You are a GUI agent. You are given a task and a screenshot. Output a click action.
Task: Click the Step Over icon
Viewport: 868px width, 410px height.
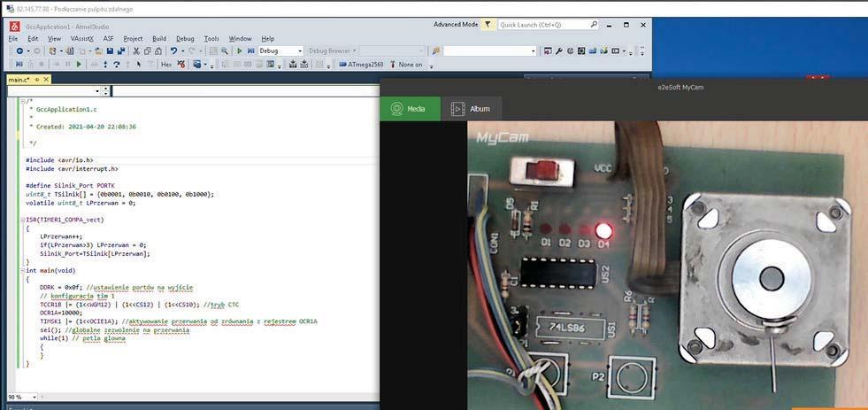(117, 65)
